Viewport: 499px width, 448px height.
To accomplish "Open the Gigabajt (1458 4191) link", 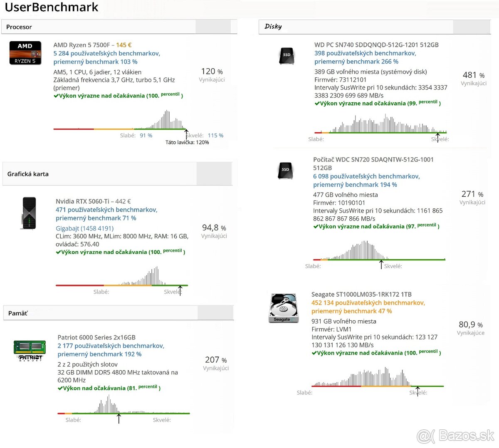I will (x=84, y=228).
